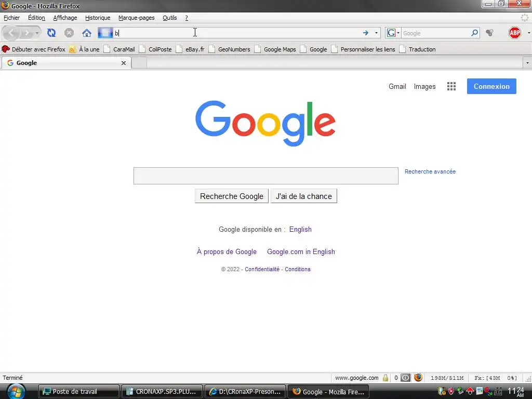Open Personnaliser les liens bookmark

(363, 49)
